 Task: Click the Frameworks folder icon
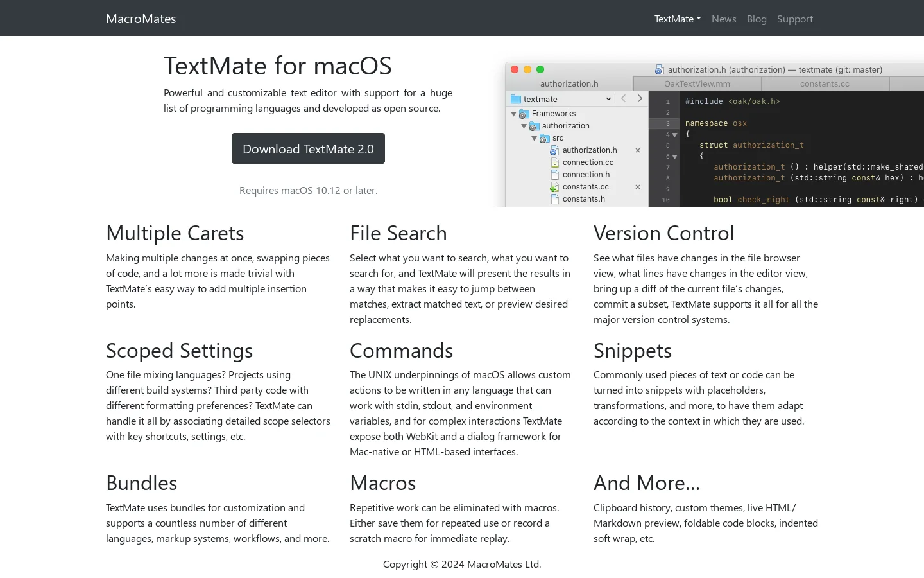click(524, 114)
